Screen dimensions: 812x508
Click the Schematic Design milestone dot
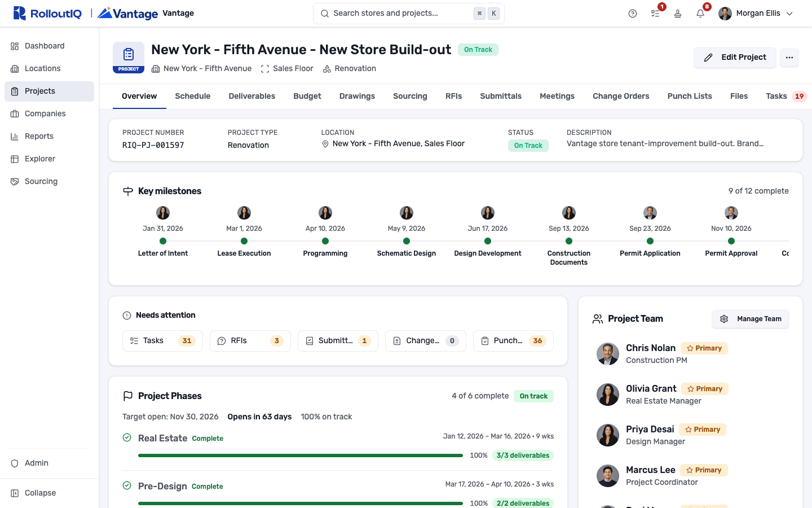(x=407, y=241)
